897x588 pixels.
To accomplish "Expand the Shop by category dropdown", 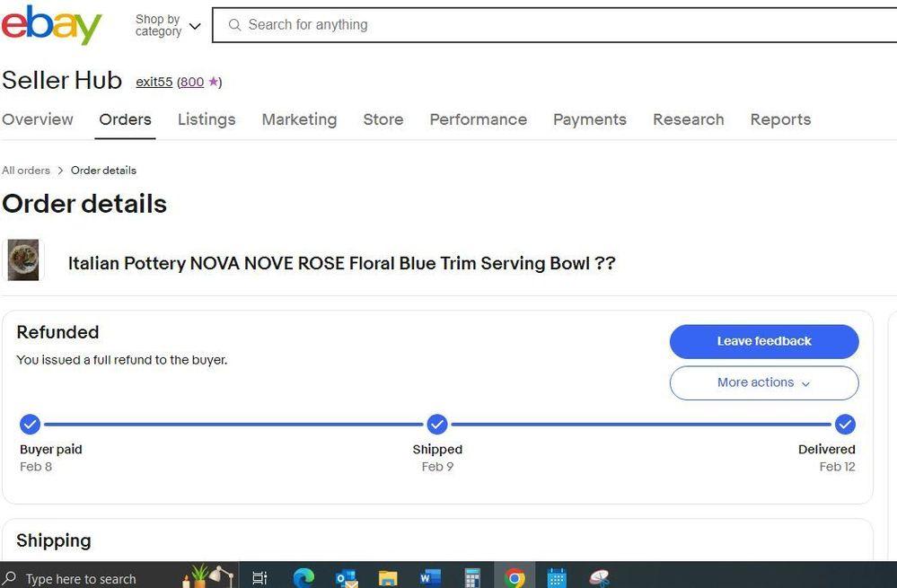I will tap(168, 26).
